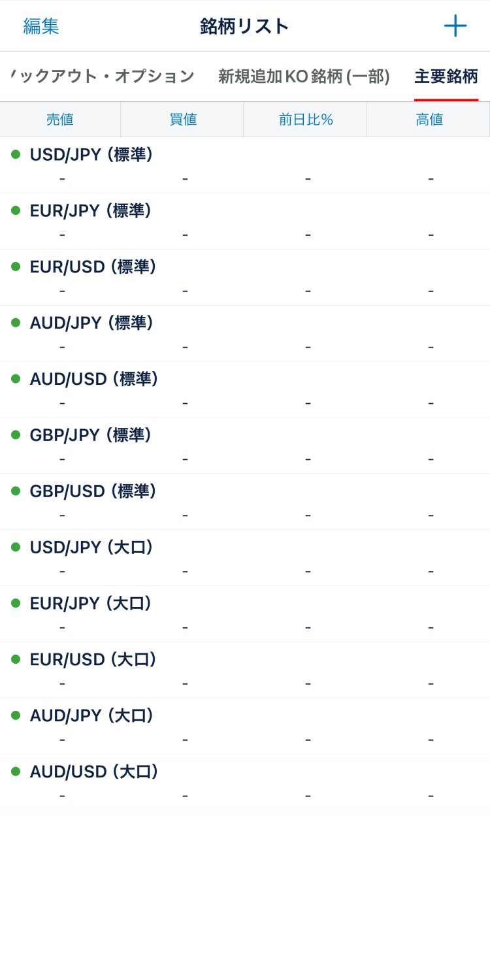The height and width of the screenshot is (980, 490).
Task: Open the GBP/JPY (標準) row
Action: click(x=91, y=436)
